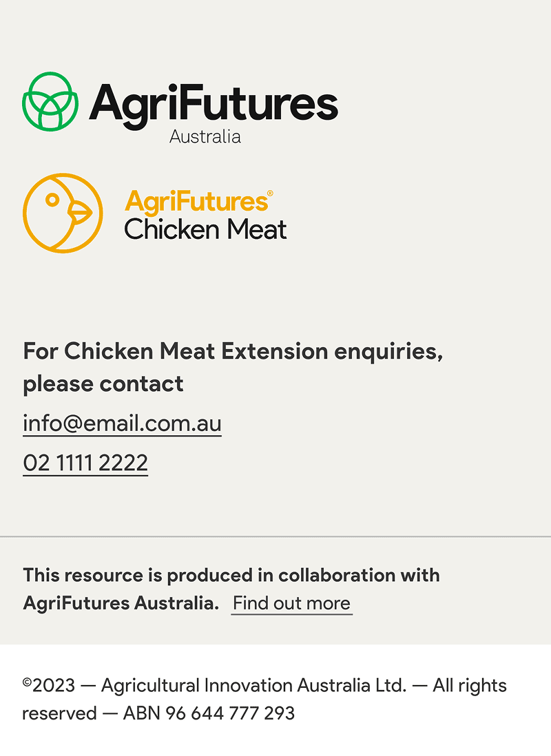Click the 'please contact' heading line

coord(103,384)
